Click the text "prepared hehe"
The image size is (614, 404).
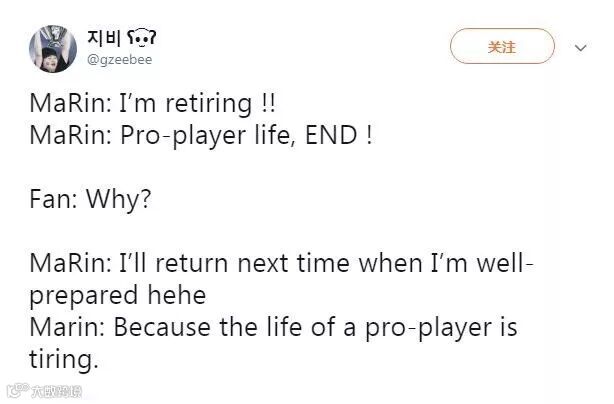[116, 295]
